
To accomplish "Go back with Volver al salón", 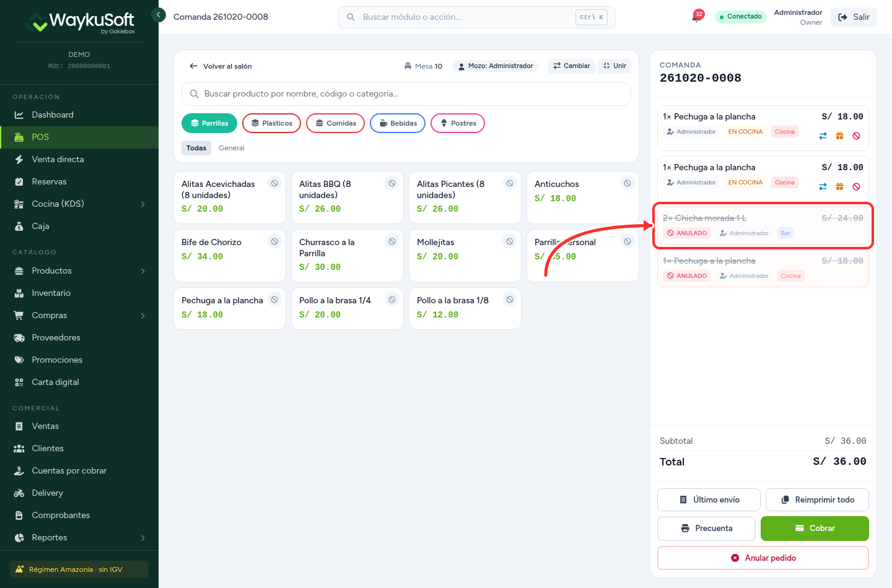I will pyautogui.click(x=221, y=66).
